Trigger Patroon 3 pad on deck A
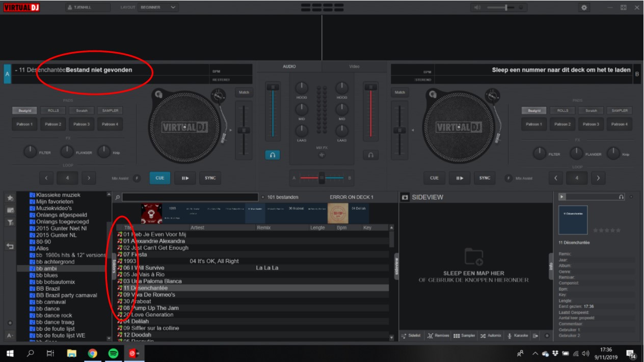This screenshot has height=362, width=644. click(x=82, y=124)
